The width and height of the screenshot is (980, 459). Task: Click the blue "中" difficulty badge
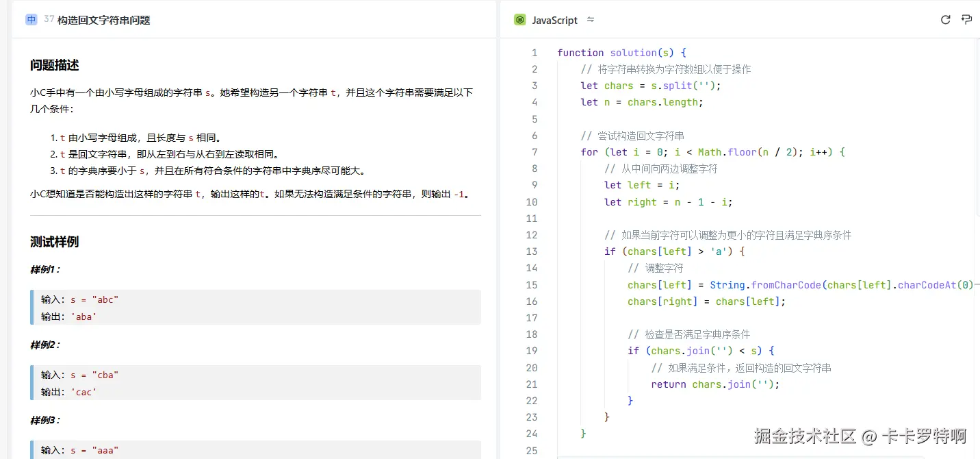[x=31, y=20]
